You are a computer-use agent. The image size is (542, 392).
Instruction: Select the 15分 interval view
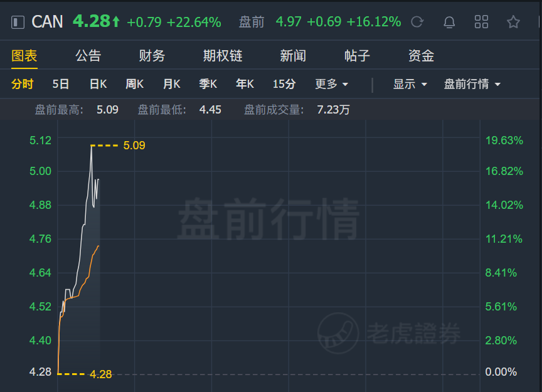tap(284, 84)
